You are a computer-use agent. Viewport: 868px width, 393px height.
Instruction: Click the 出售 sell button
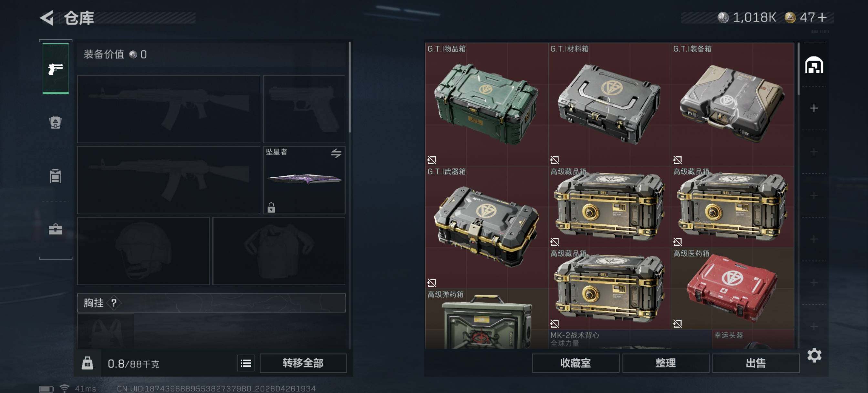click(x=756, y=363)
